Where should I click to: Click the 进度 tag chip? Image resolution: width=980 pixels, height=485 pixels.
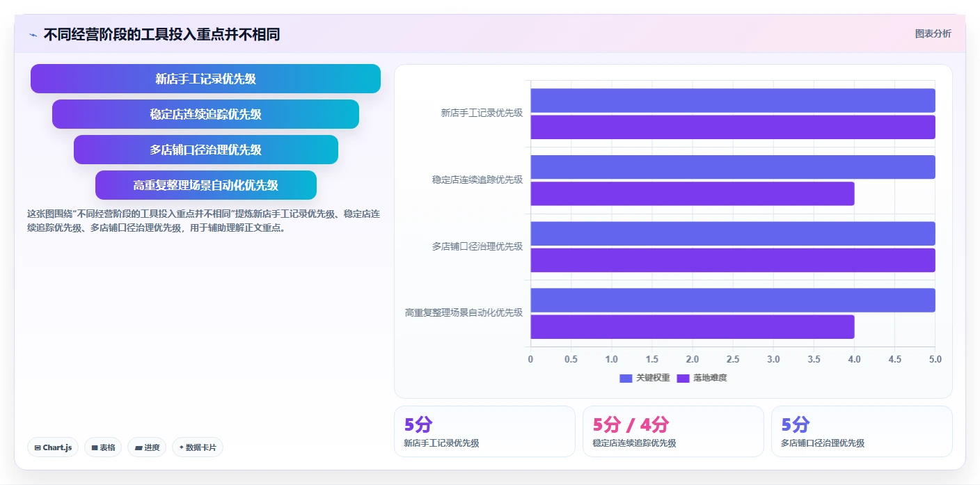coord(146,447)
